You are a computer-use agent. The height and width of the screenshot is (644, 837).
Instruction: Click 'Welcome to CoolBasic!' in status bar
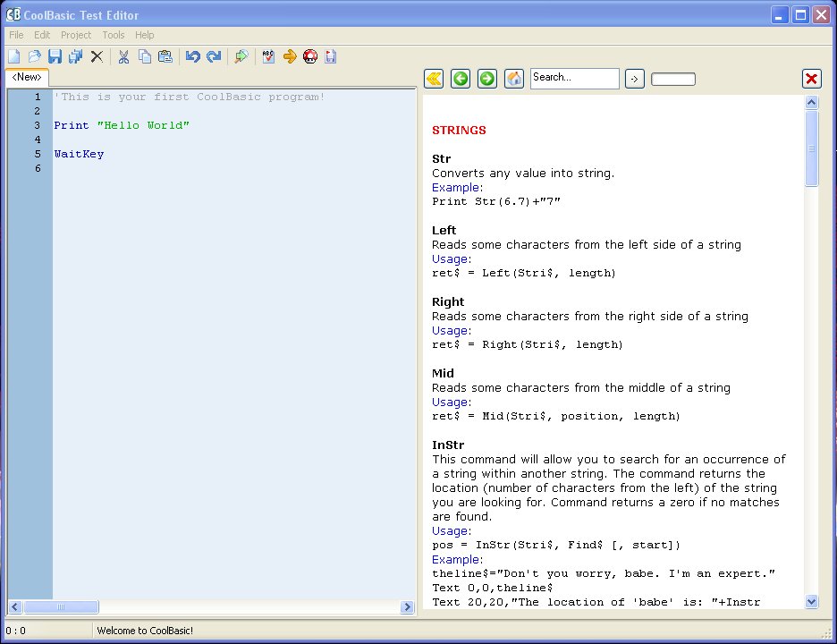[x=145, y=631]
